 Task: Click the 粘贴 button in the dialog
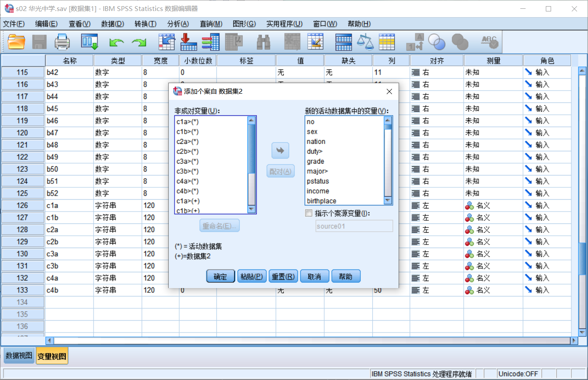point(252,276)
